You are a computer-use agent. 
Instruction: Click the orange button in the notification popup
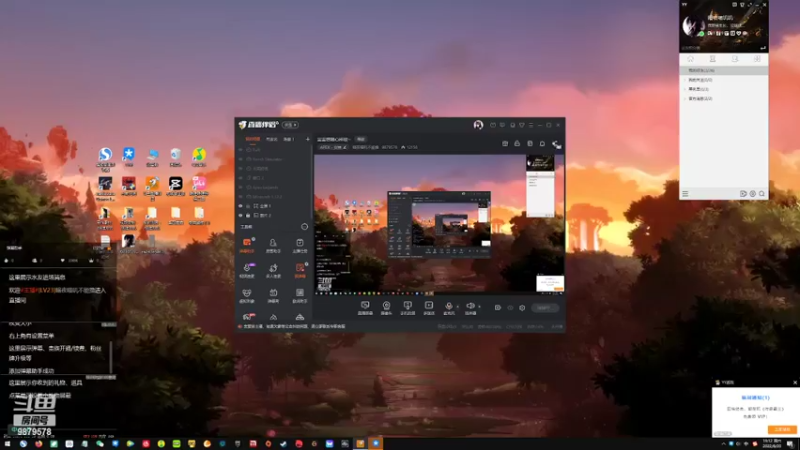pos(783,430)
